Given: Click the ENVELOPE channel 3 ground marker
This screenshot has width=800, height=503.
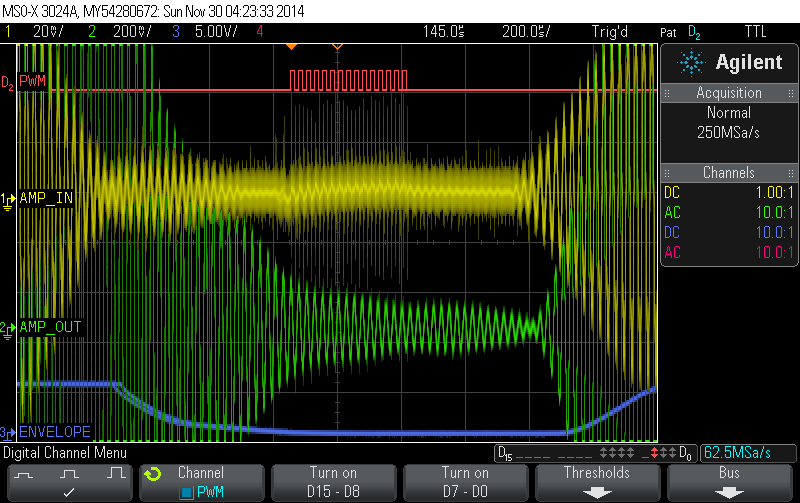Looking at the screenshot, I should 8,432.
